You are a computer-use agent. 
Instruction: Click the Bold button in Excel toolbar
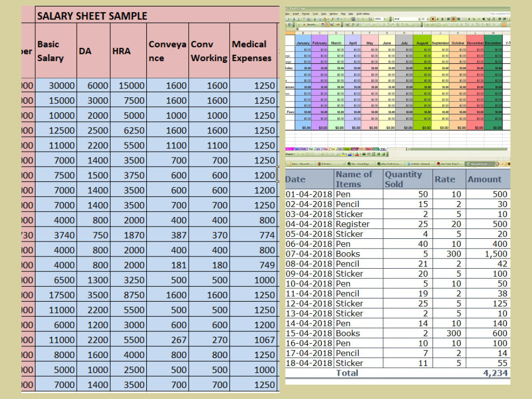click(x=433, y=19)
